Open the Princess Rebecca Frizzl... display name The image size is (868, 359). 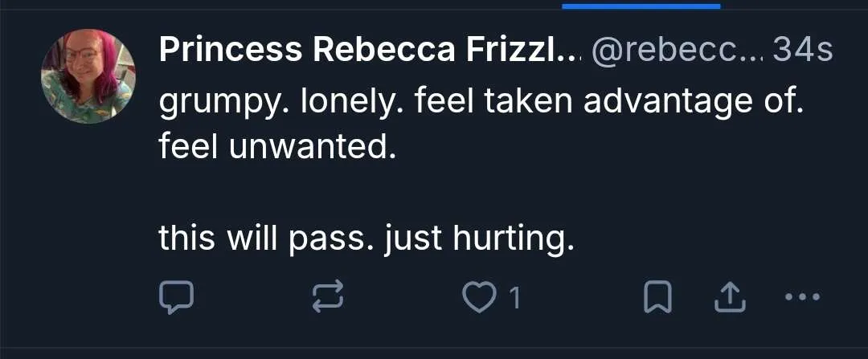point(369,51)
